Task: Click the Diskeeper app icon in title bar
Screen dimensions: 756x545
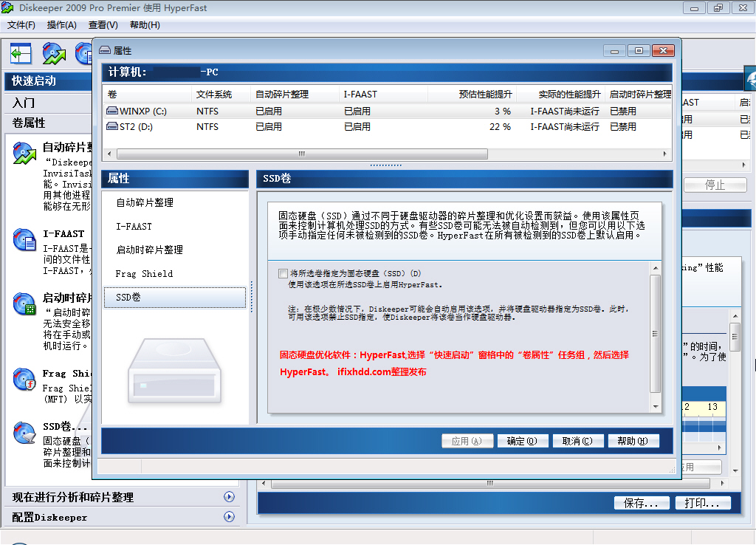Action: point(7,7)
